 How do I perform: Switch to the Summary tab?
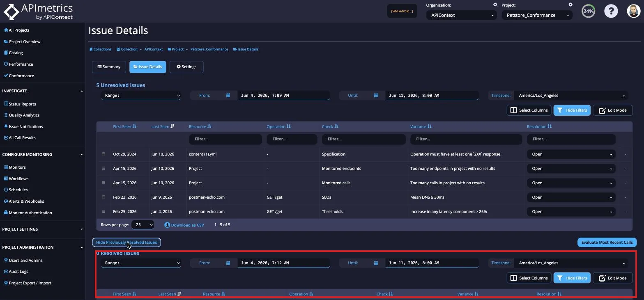pos(109,66)
